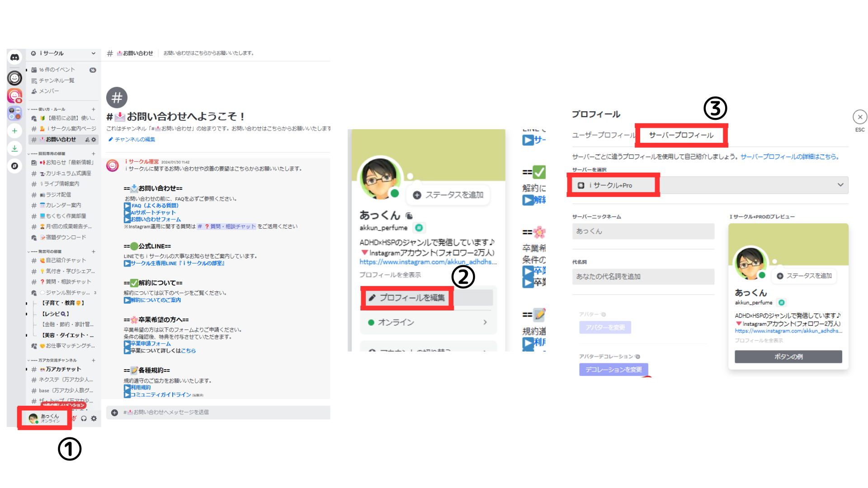This screenshot has width=868, height=488.
Task: Open the iサークル server name dropdown
Action: tap(93, 53)
